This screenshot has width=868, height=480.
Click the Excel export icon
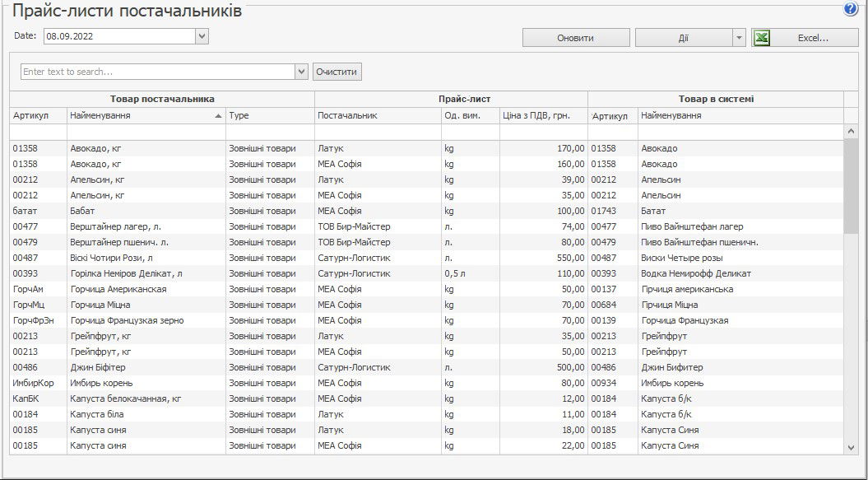tap(762, 38)
